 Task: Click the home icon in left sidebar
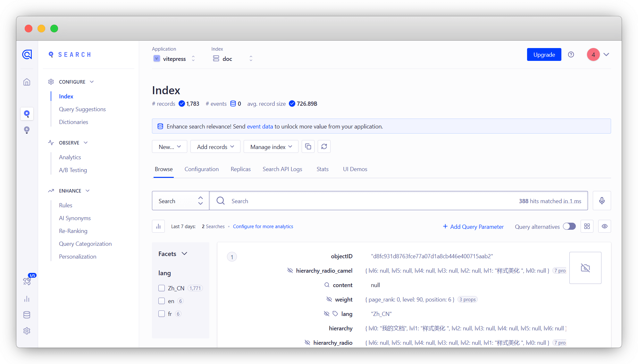[x=27, y=82]
